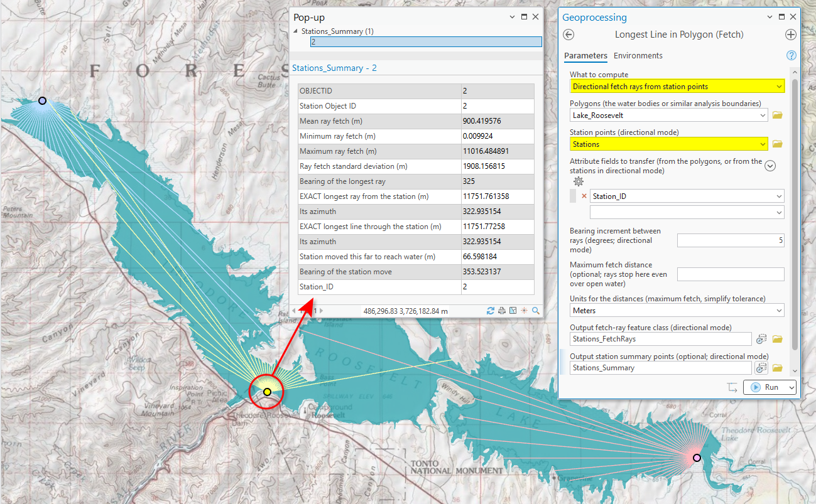816x504 pixels.
Task: Click the yellow station point in the red circle
Action: [267, 392]
